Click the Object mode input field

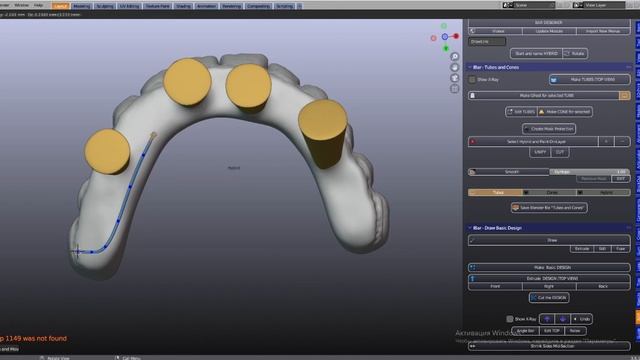(487, 42)
